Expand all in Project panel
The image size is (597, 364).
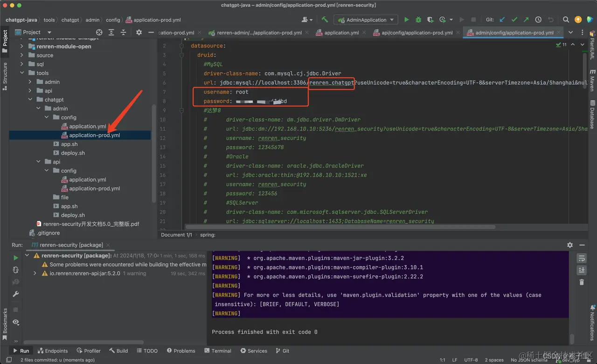click(112, 32)
